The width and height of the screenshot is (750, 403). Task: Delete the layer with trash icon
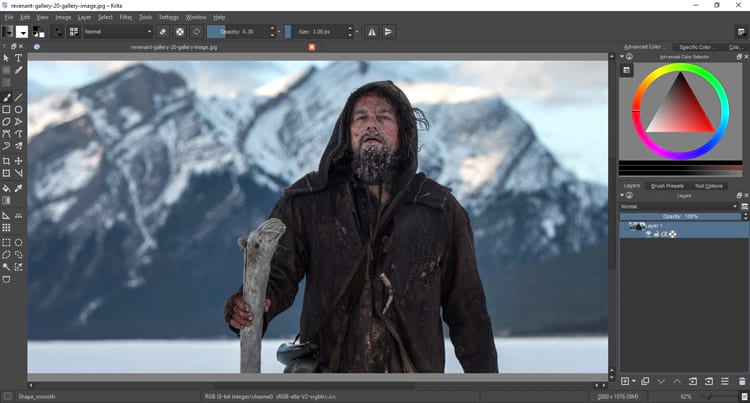point(742,381)
